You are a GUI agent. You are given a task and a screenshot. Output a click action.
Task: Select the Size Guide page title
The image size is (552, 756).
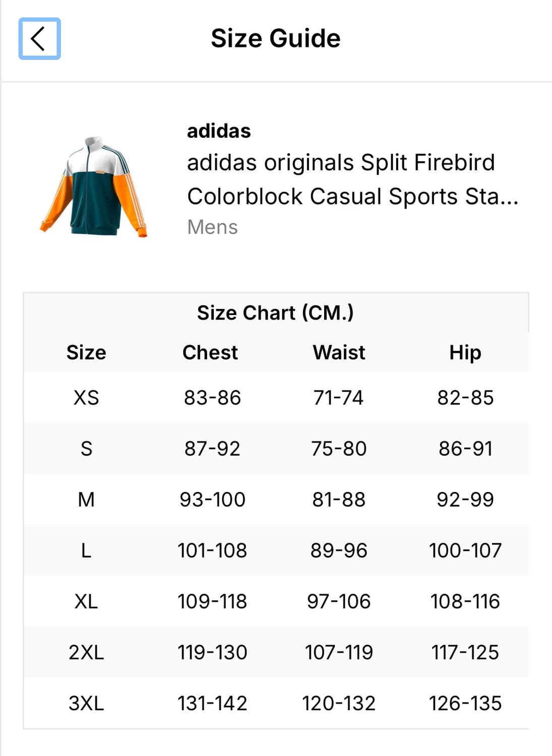(276, 38)
